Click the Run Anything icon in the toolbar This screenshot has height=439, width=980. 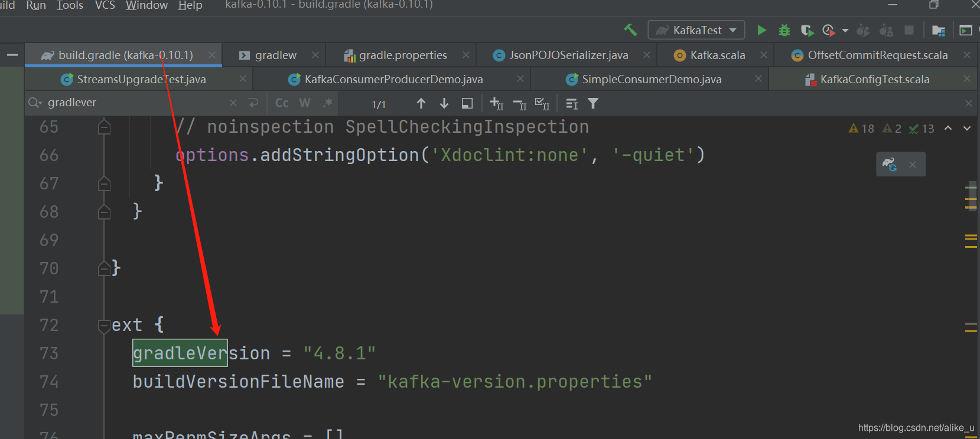[966, 30]
